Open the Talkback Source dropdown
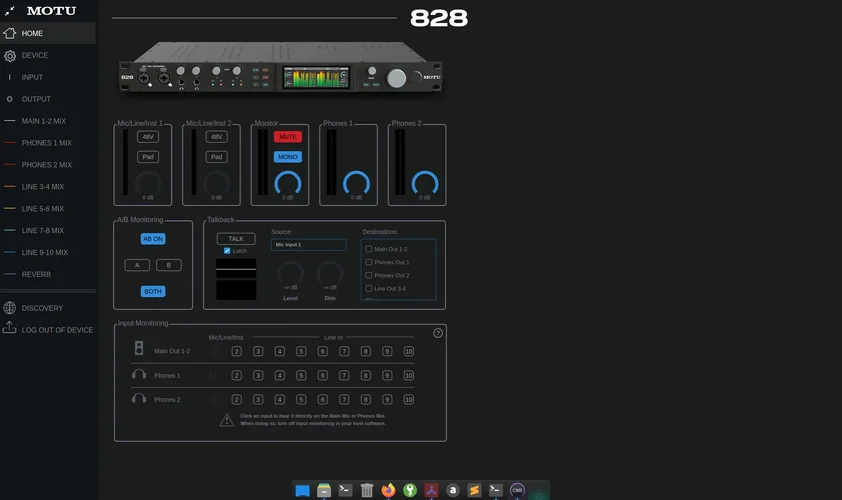This screenshot has width=842, height=500. [308, 244]
